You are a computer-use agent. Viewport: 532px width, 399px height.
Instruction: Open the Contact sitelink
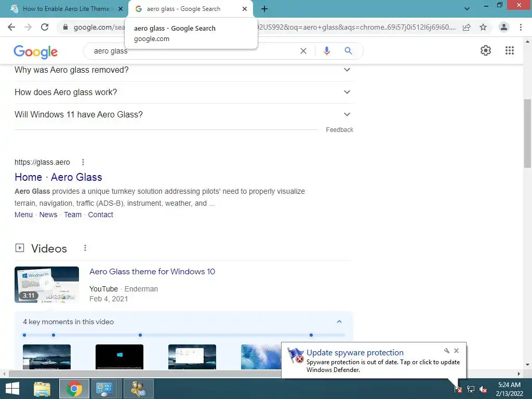coord(100,215)
